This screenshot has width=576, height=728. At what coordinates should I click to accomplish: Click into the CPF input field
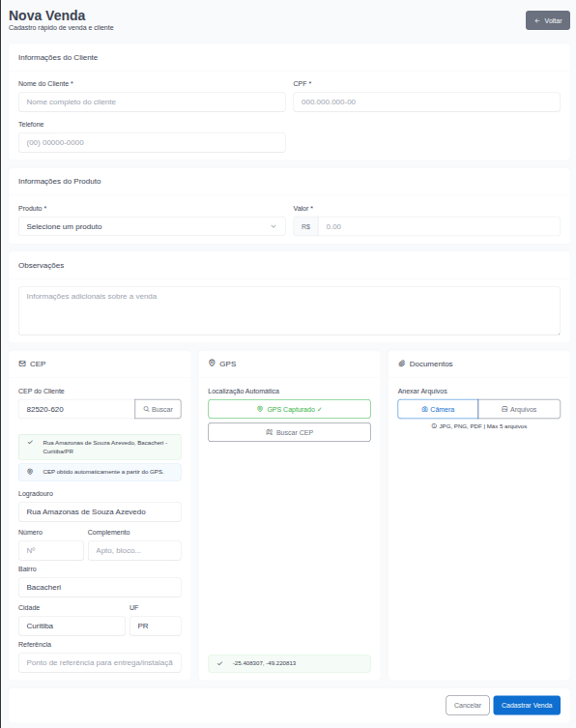point(426,102)
